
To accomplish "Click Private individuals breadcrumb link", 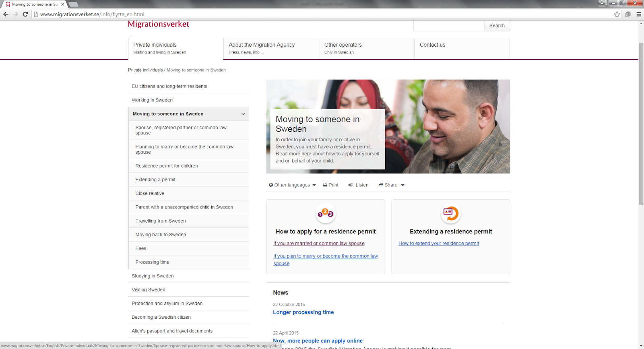I will coord(145,70).
